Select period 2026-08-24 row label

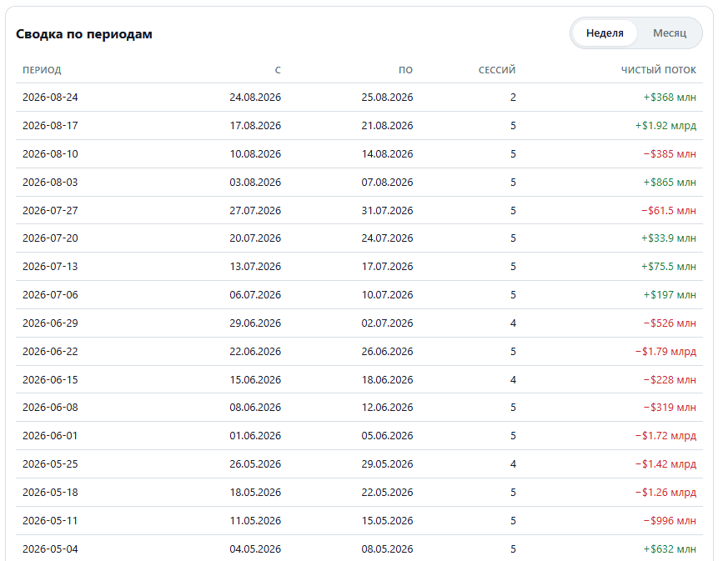(x=50, y=98)
